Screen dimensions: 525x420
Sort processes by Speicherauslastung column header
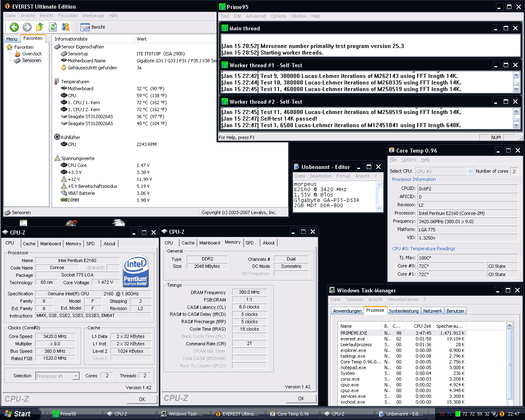tap(450, 326)
